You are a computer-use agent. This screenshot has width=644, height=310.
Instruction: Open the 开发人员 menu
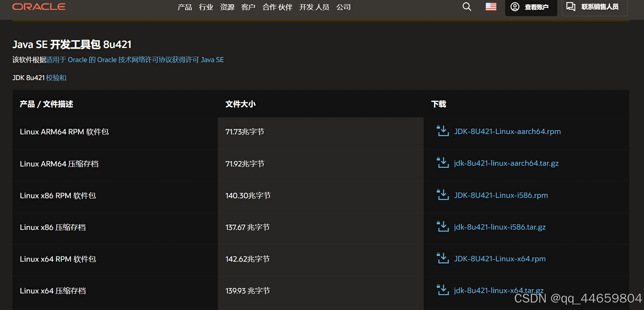[314, 7]
